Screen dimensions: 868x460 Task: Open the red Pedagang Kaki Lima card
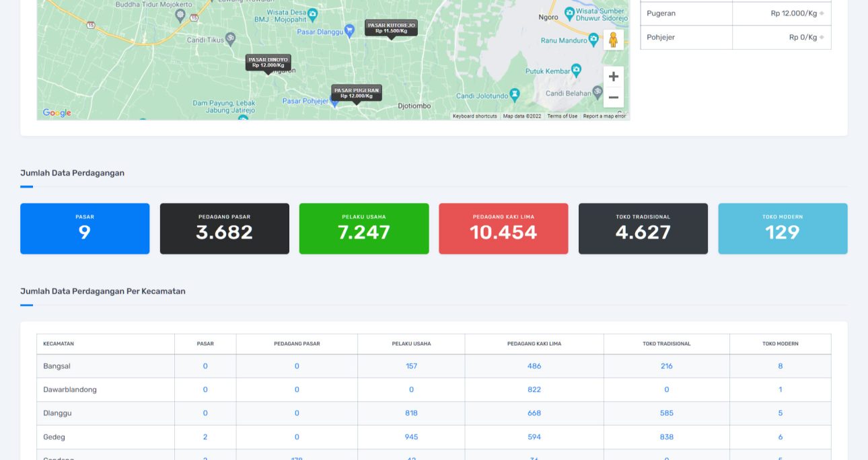[503, 229]
